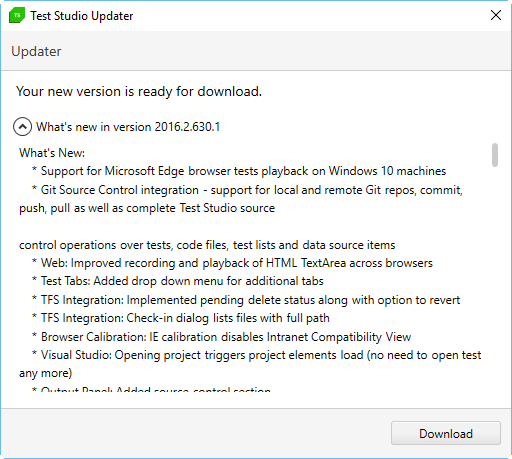Click the Test Studio Updater title text

pos(82,16)
